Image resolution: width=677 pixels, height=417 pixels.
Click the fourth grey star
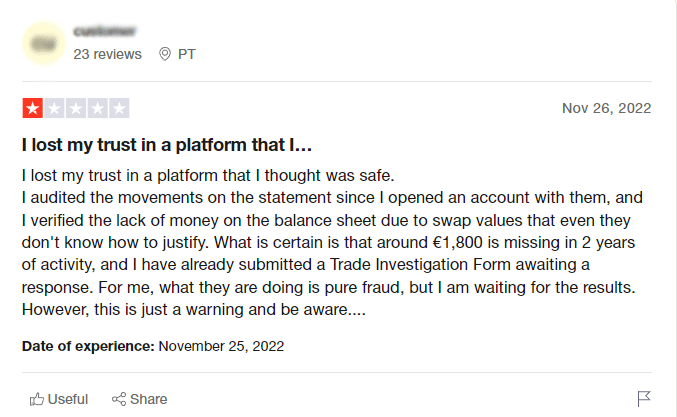[98, 108]
